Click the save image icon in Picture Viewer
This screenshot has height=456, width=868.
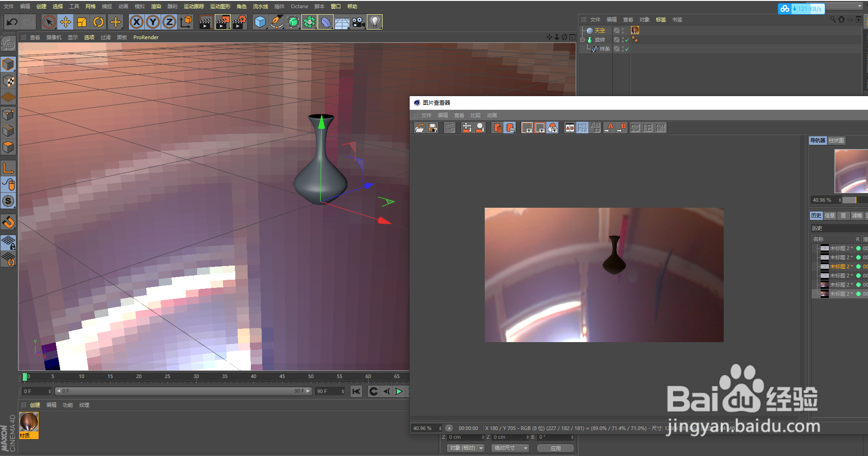click(433, 128)
